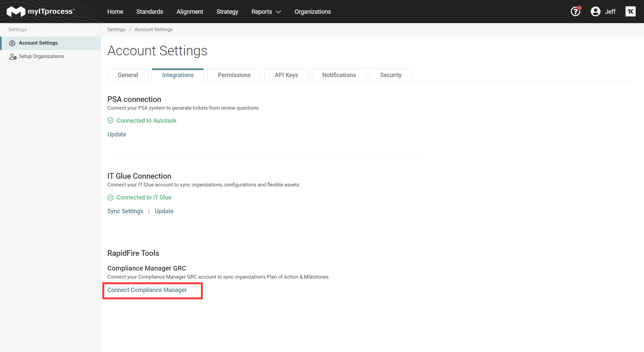Select the Integrations tab

178,75
